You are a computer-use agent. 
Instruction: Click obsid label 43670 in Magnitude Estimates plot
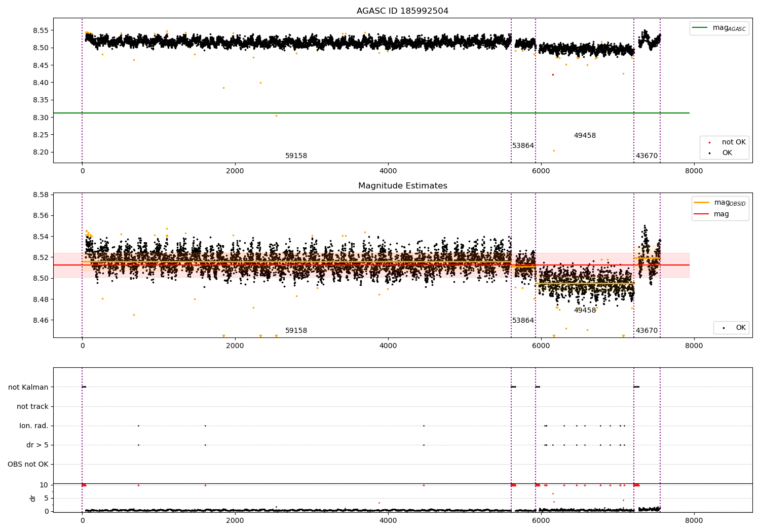[x=647, y=331]
